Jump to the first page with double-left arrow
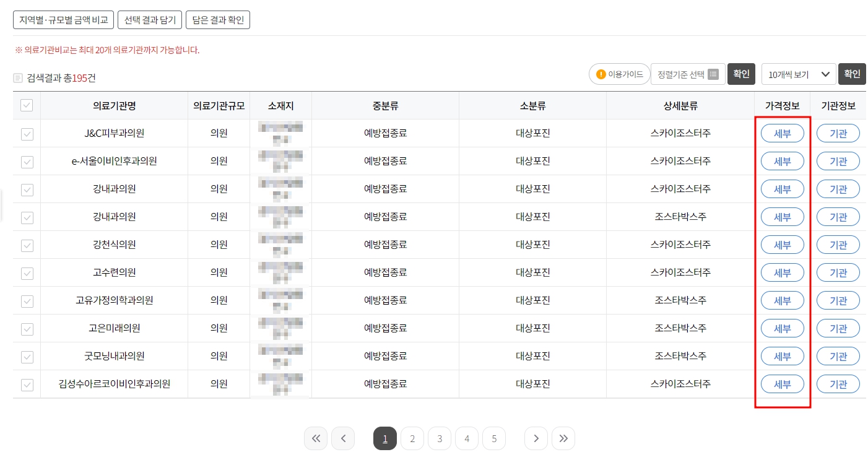Viewport: 868px width, 465px height. tap(316, 438)
